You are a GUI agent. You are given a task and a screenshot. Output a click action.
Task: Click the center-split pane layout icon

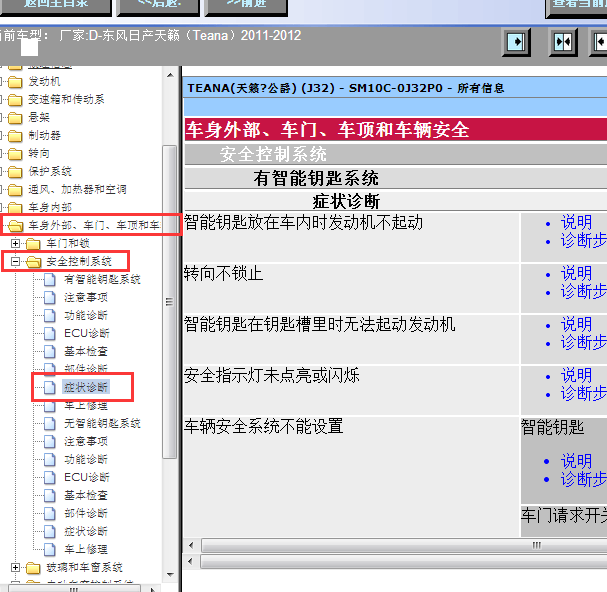pyautogui.click(x=563, y=42)
